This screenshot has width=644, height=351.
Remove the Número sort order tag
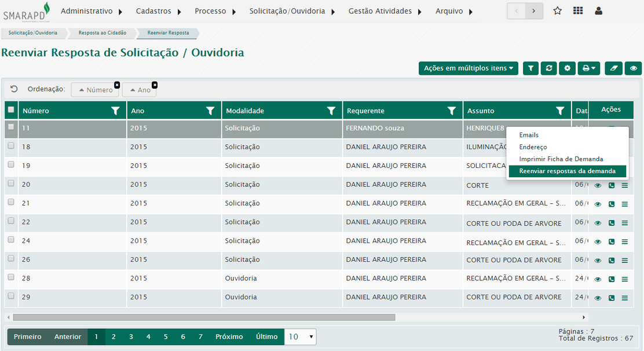coord(117,85)
